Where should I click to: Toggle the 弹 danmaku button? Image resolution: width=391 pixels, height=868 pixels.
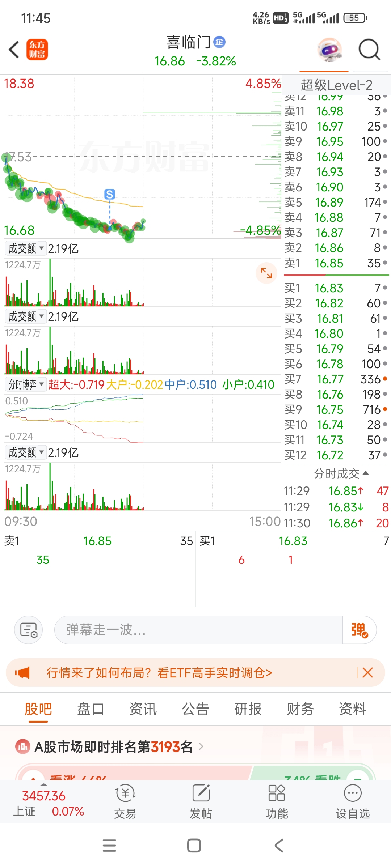click(360, 630)
